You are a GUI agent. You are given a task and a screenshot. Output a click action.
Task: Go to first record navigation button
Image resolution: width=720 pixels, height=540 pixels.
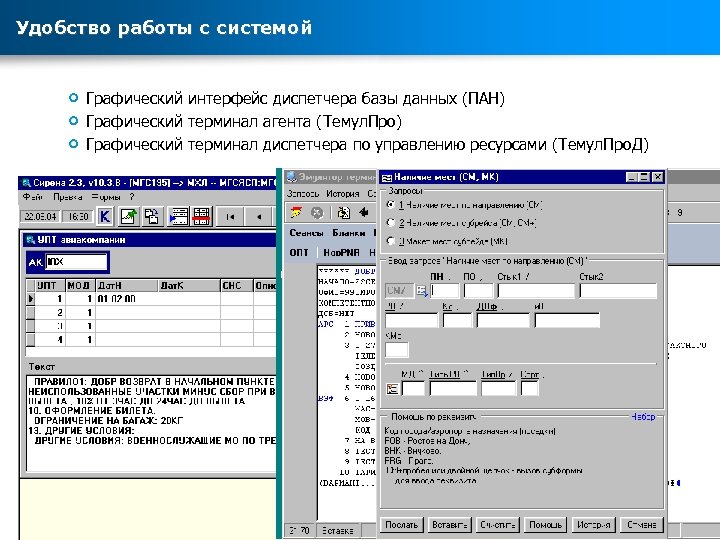click(230, 216)
